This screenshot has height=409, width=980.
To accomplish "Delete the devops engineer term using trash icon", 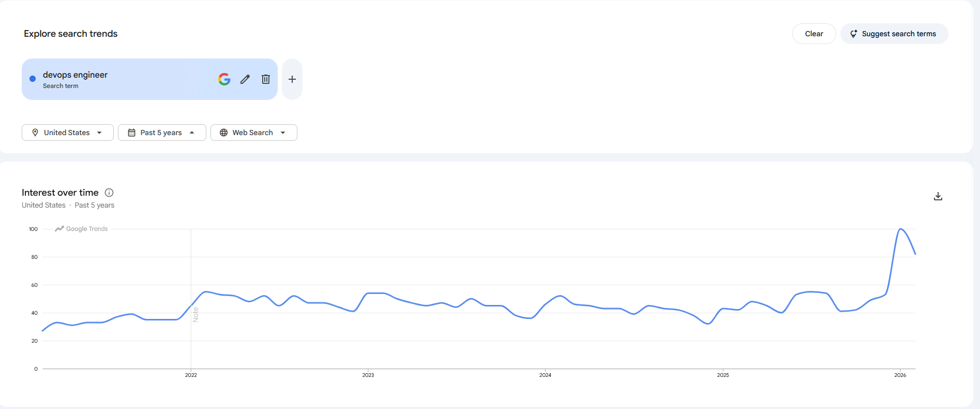I will [x=266, y=79].
